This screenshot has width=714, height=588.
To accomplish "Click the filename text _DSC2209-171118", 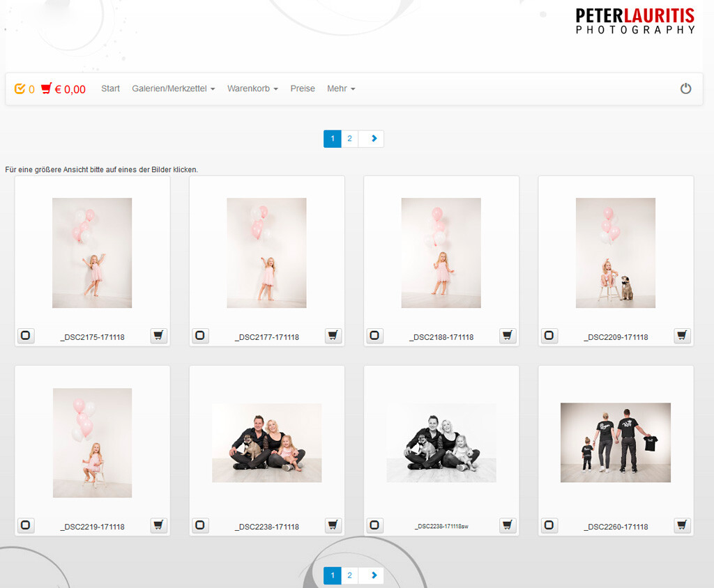I will tap(616, 337).
